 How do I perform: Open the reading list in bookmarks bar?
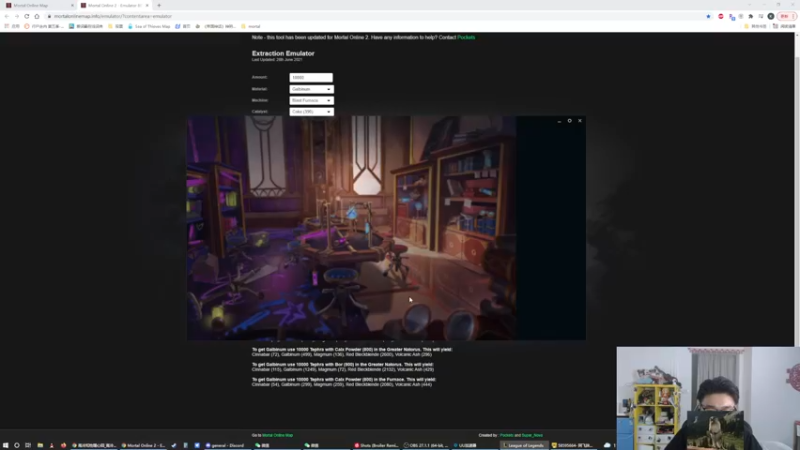click(784, 26)
